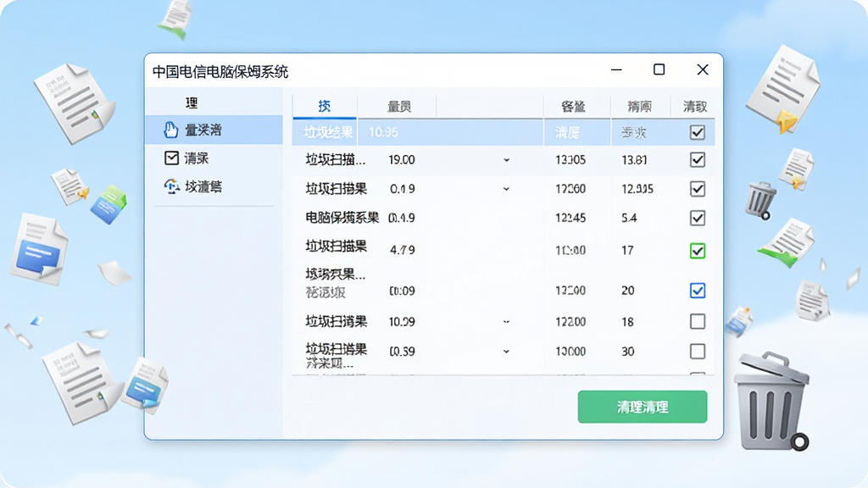Viewport: 868px width, 488px height.
Task: Expand the dropdown arrow in the 19.00 row
Action: 507,160
